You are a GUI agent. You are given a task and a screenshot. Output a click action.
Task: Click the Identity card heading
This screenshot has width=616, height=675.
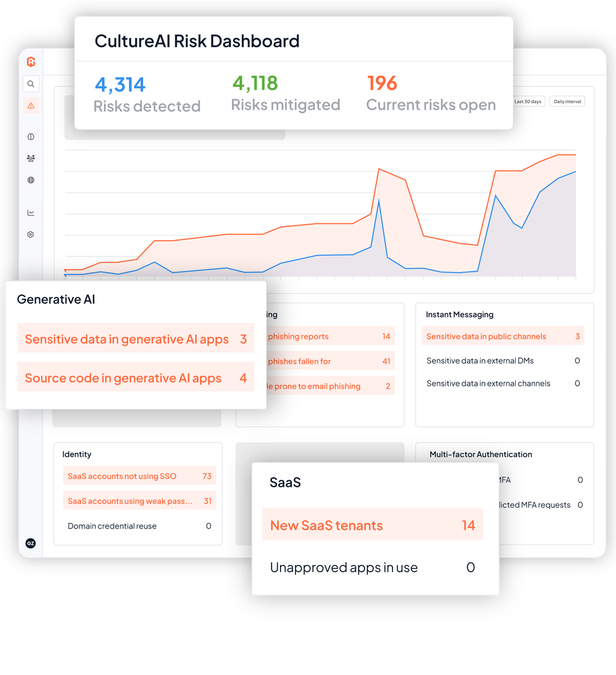pyautogui.click(x=76, y=454)
